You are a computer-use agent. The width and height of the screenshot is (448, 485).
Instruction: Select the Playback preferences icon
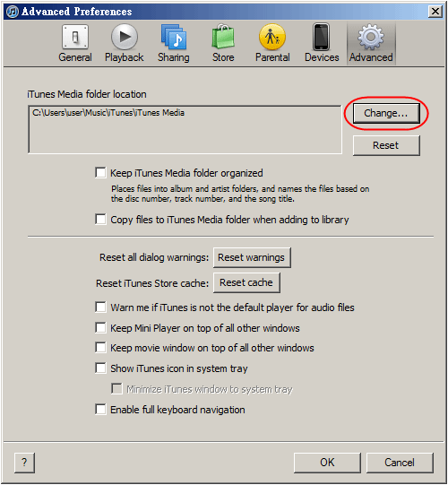[125, 37]
